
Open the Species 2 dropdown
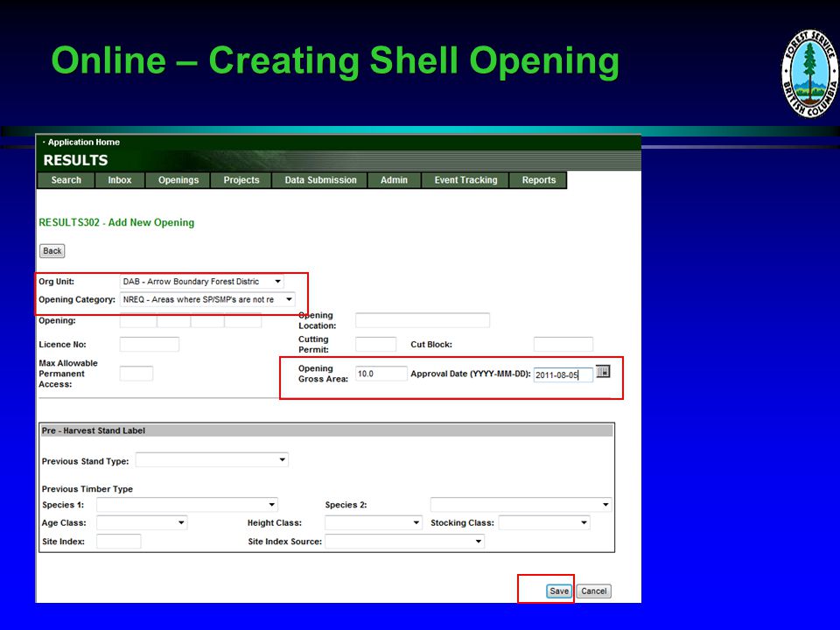[x=521, y=505]
